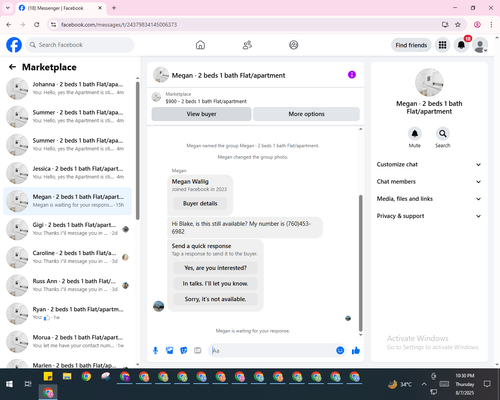The height and width of the screenshot is (400, 500).
Task: Open Russ Ann conversation in list
Action: point(67,285)
